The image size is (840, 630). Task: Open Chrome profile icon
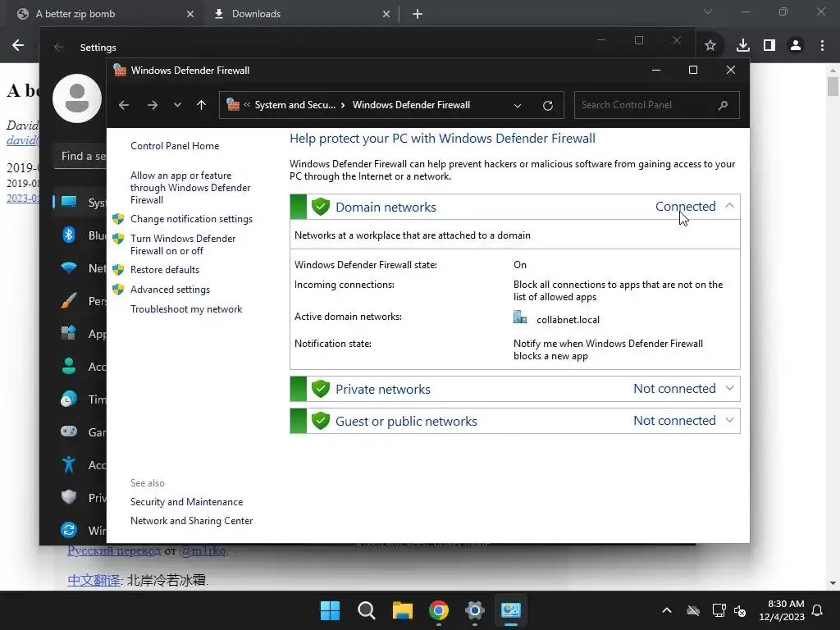click(796, 46)
